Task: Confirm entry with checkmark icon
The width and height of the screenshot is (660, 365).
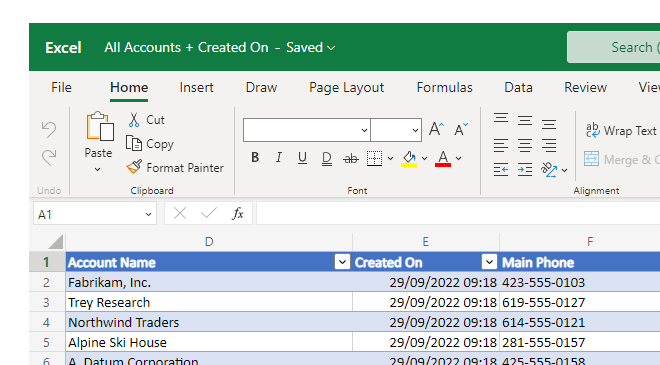Action: point(209,213)
